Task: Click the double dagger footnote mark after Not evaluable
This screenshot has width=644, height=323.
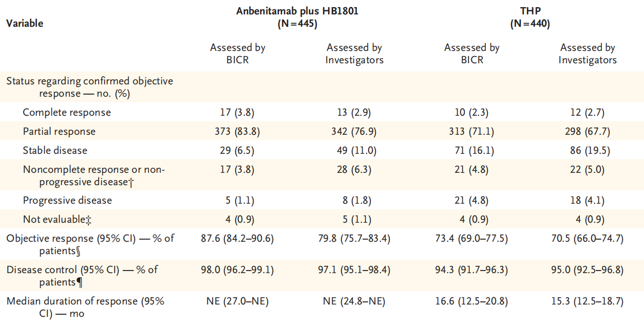Action: (89, 220)
